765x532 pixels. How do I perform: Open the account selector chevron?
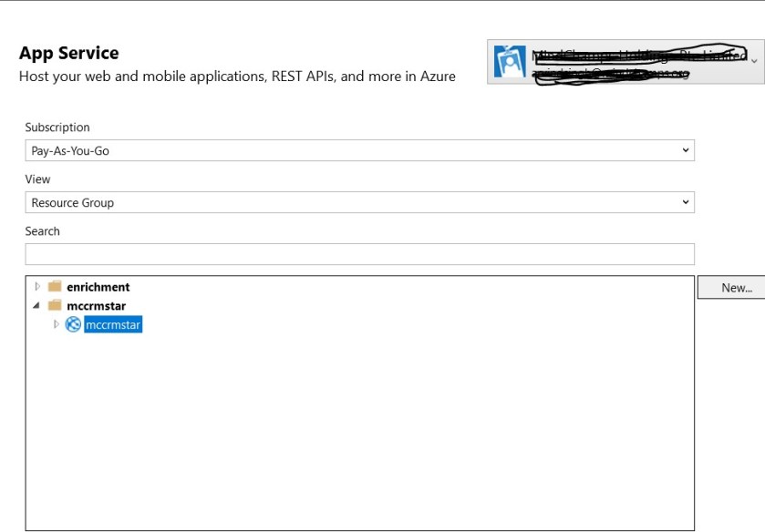point(753,61)
